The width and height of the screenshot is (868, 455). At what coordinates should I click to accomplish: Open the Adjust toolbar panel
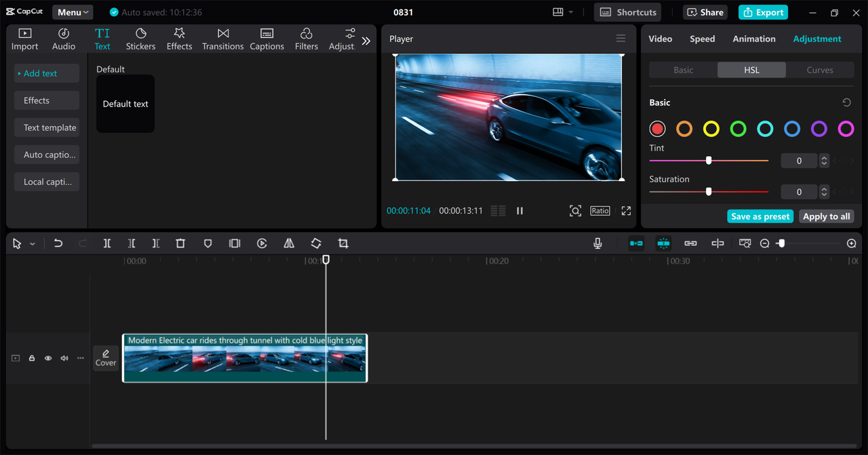[342, 39]
